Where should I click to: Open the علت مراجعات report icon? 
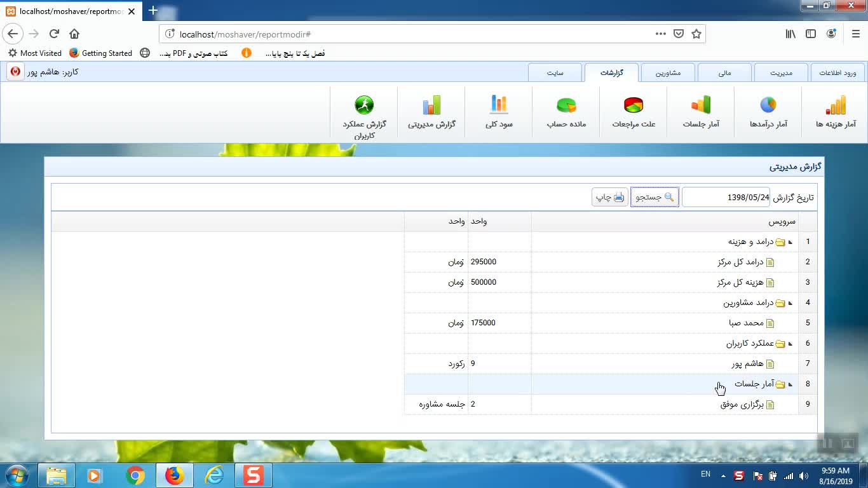tap(634, 106)
